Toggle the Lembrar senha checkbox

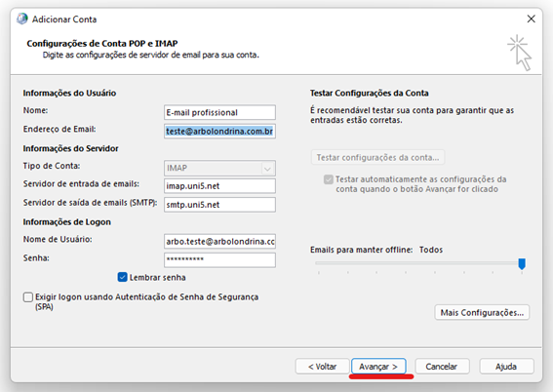(x=122, y=277)
